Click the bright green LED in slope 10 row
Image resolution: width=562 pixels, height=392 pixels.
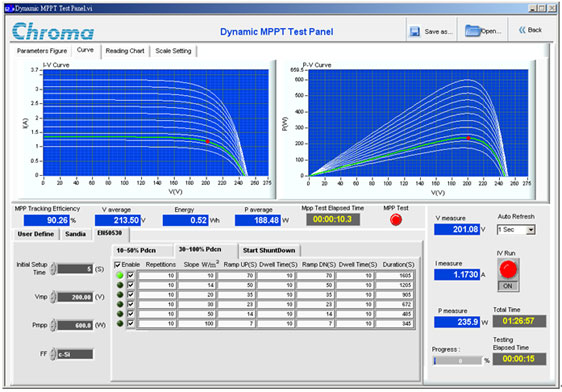(120, 275)
